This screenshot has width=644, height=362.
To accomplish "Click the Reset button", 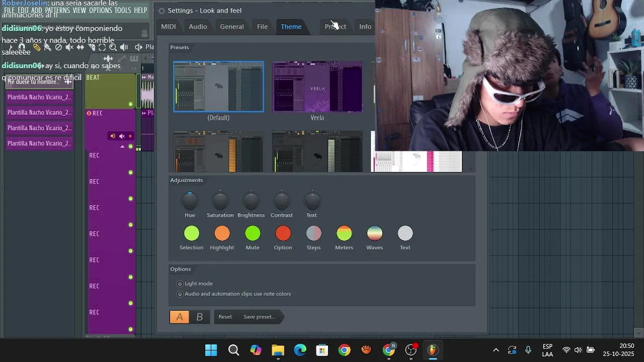I will point(225,317).
